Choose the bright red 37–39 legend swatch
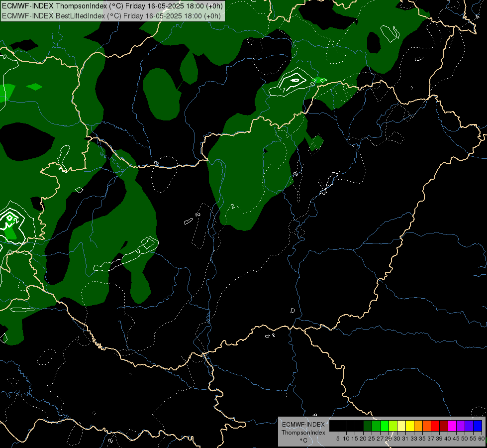 [x=435, y=426]
